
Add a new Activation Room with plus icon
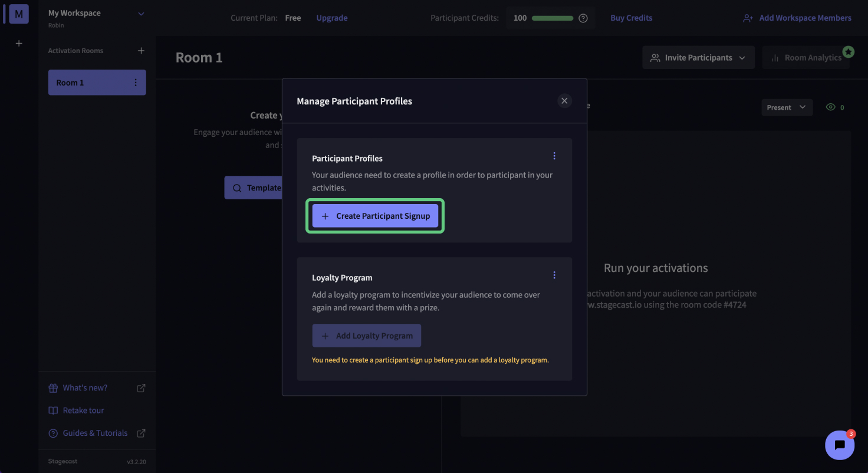click(141, 51)
